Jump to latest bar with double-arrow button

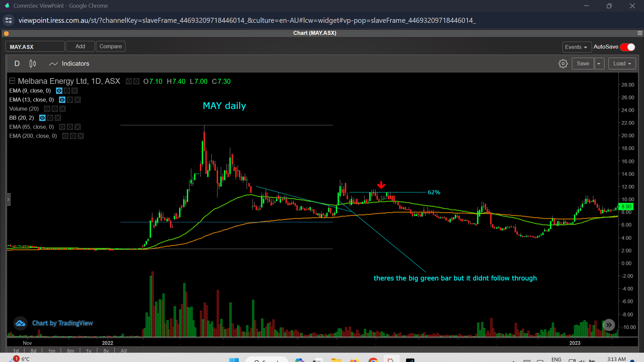(x=609, y=325)
